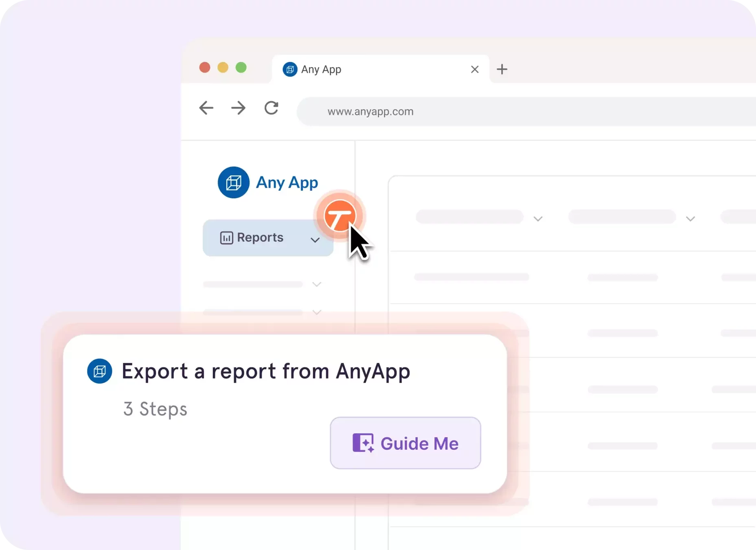Click the Reports bar chart icon
The height and width of the screenshot is (550, 756).
point(227,238)
